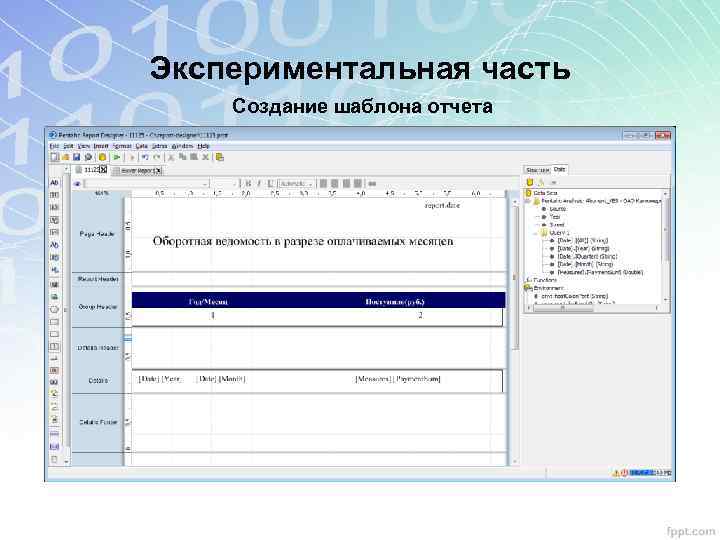This screenshot has height=540, width=720.
Task: Open the font family dropdown
Action: pos(204,184)
